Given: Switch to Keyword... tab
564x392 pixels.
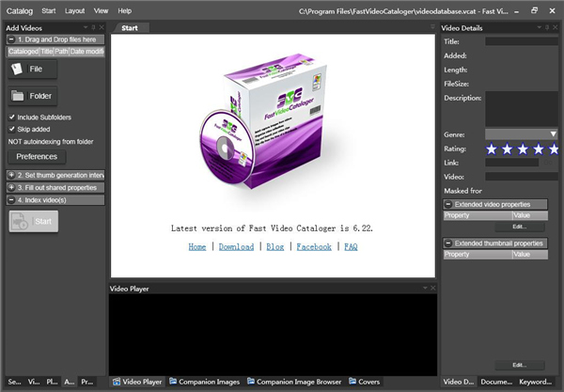Looking at the screenshot, I should coord(535,382).
